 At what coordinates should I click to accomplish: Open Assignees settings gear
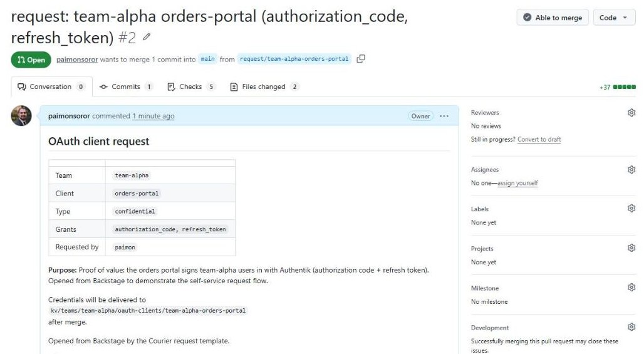631,170
